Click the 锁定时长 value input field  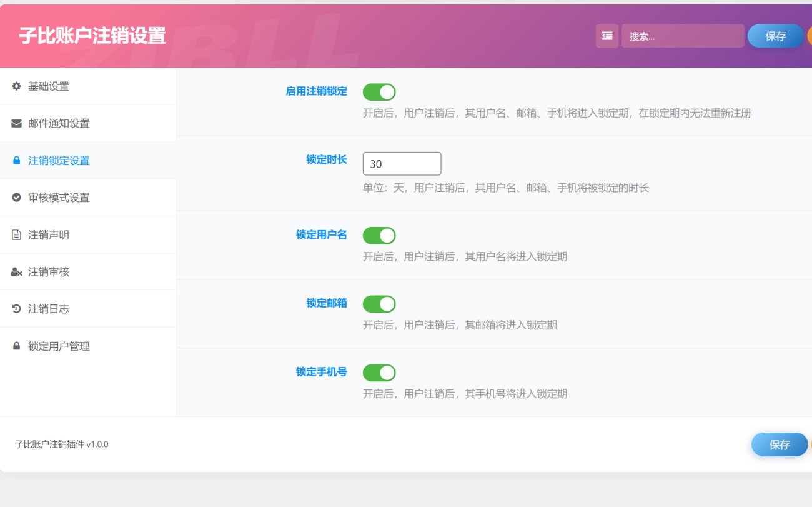[402, 163]
